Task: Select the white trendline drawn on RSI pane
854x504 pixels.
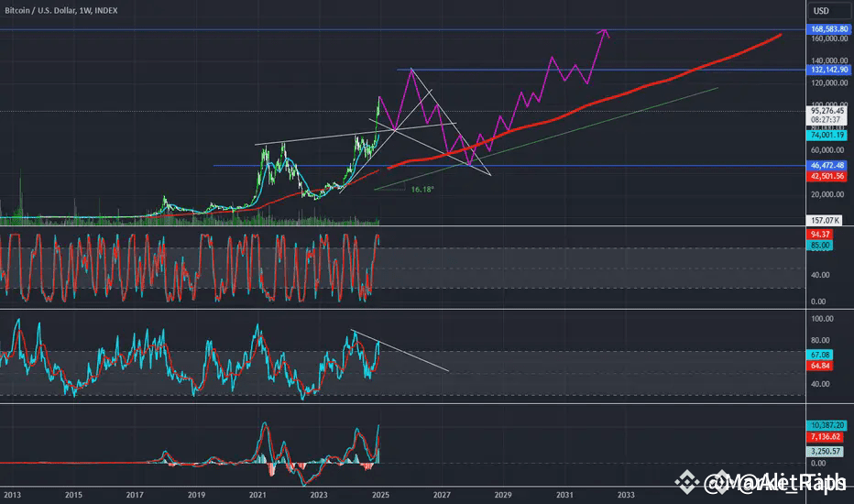Action: click(400, 350)
